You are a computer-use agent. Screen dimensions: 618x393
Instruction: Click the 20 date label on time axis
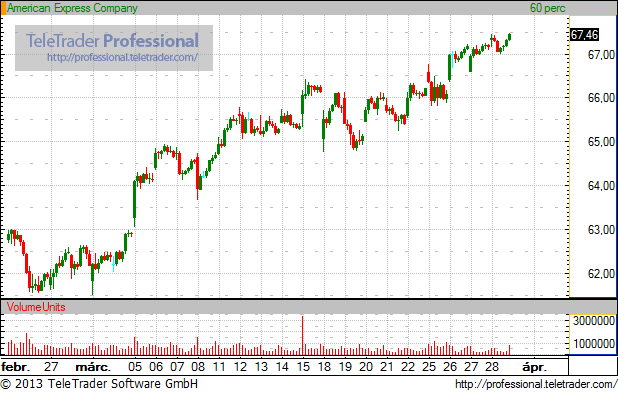point(366,367)
